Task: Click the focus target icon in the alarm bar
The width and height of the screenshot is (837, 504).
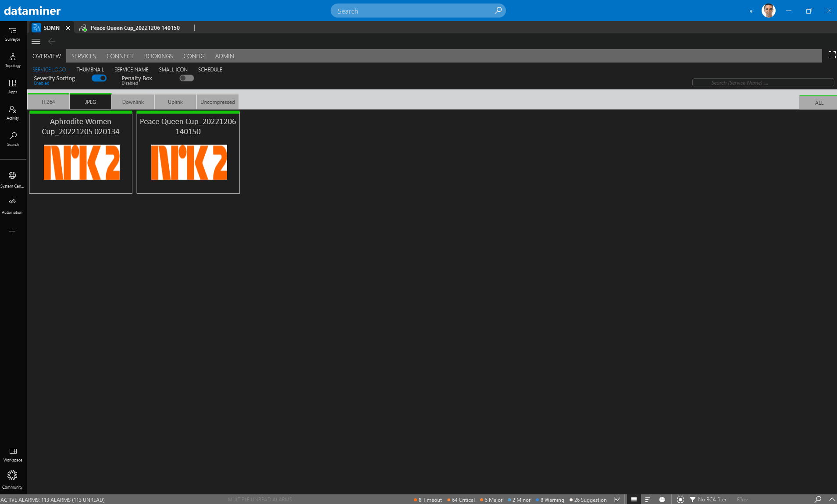Action: (680, 500)
